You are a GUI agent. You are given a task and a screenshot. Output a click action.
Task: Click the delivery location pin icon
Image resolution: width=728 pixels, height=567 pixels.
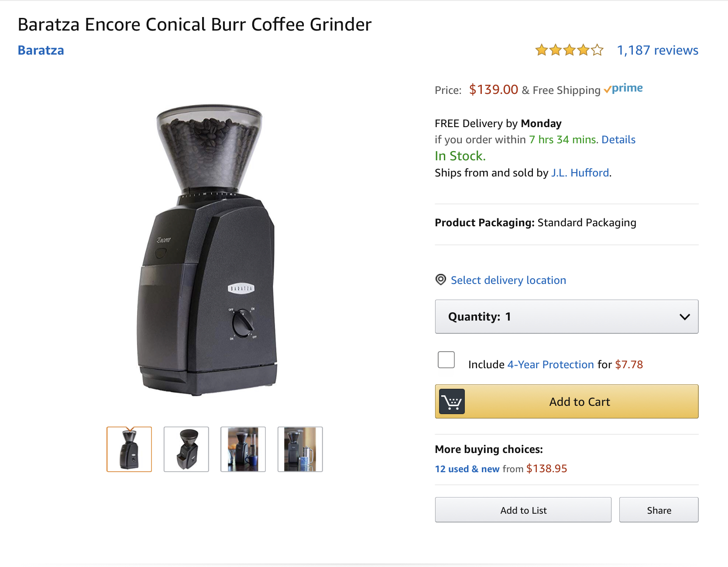441,280
